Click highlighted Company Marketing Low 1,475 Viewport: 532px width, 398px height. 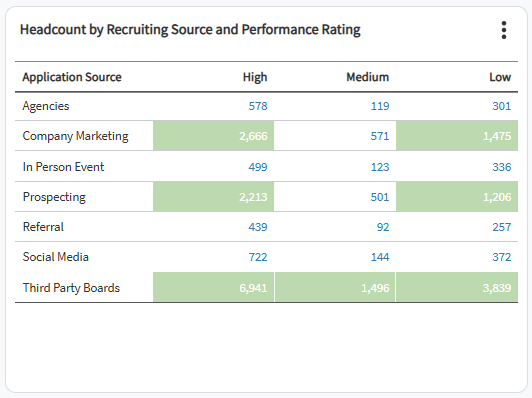pos(457,136)
